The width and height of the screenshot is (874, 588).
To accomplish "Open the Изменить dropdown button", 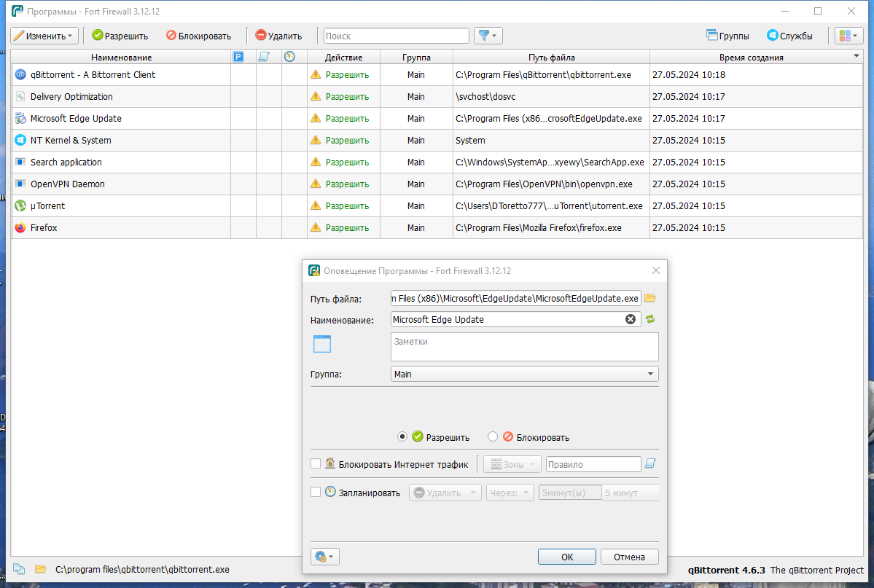I will click(44, 36).
